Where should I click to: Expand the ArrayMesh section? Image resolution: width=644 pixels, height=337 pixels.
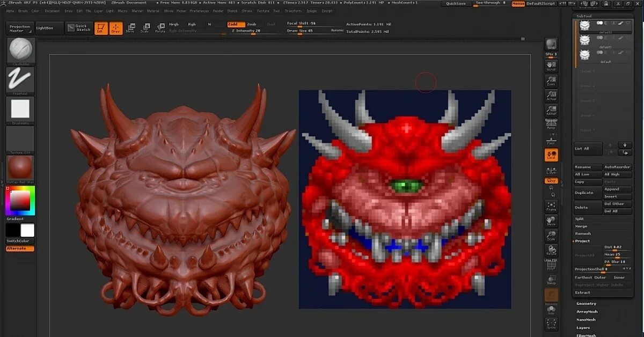[587, 311]
